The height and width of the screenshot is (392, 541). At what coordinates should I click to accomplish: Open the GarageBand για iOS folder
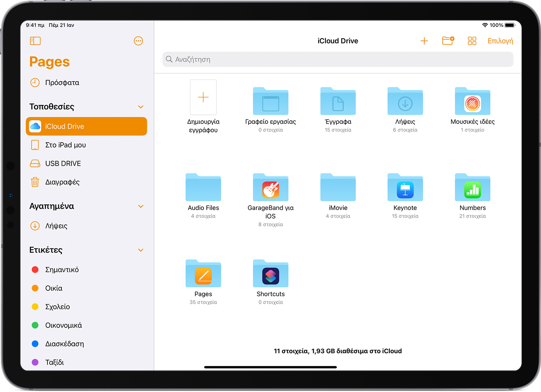[270, 188]
